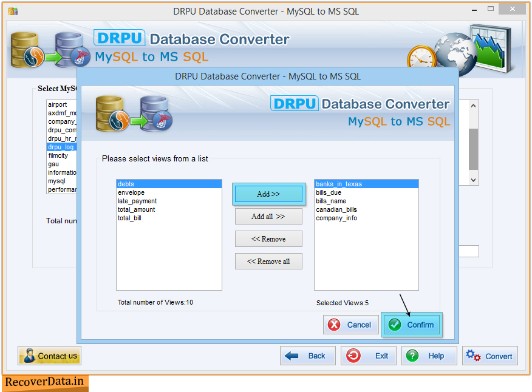Click the Add all >> button
532x392 pixels.
(268, 217)
